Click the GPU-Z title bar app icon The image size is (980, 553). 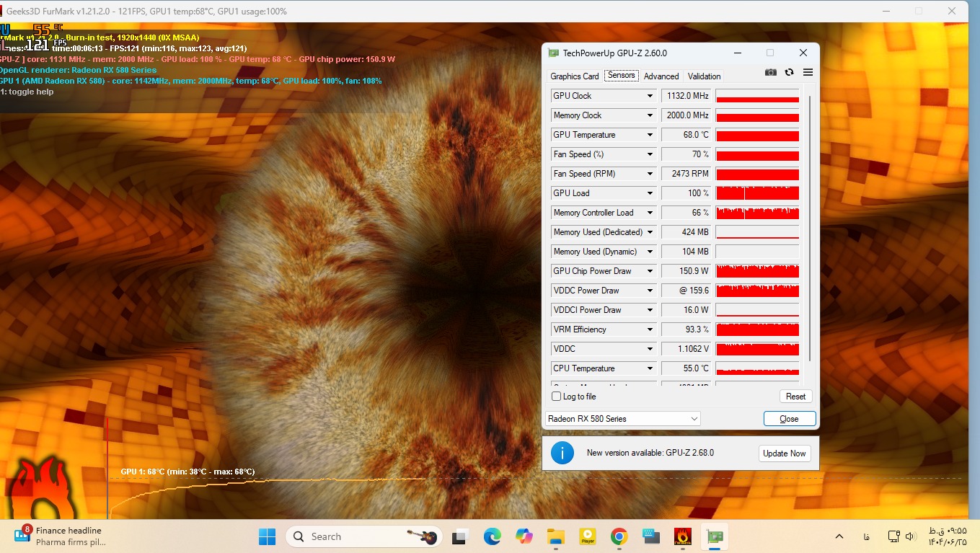click(554, 53)
